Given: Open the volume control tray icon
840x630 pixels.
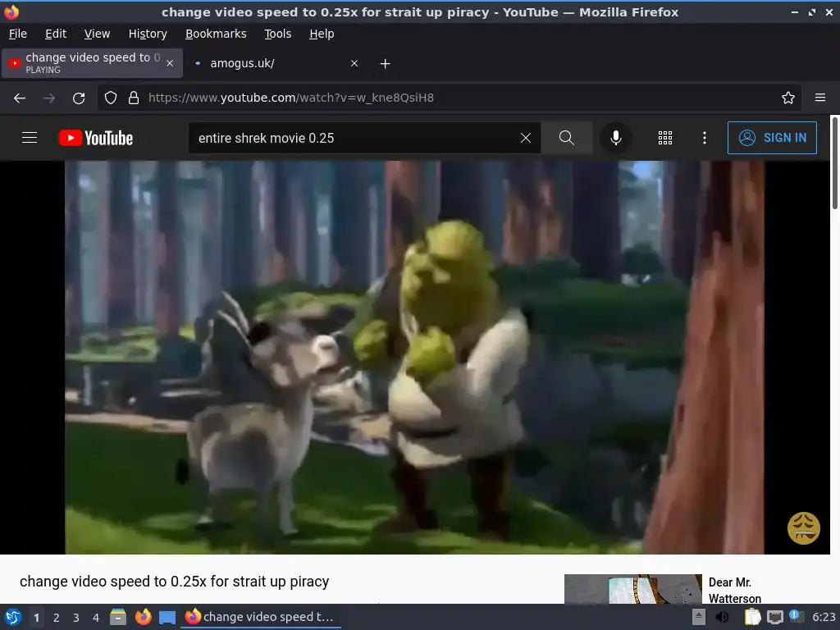Looking at the screenshot, I should 723,617.
